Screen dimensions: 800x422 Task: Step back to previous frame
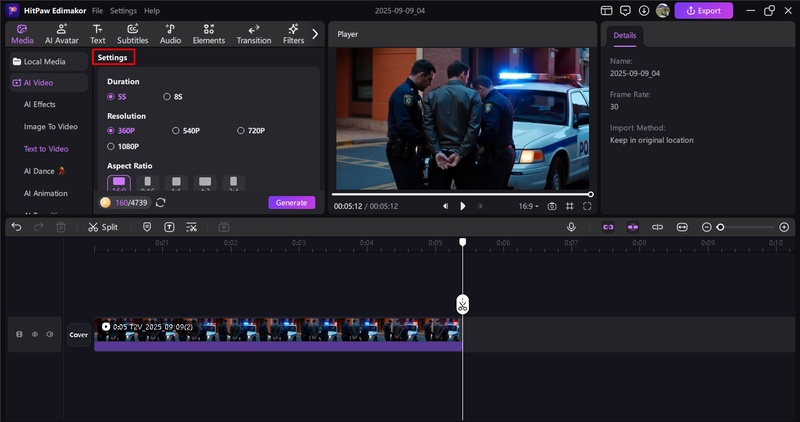pyautogui.click(x=445, y=206)
